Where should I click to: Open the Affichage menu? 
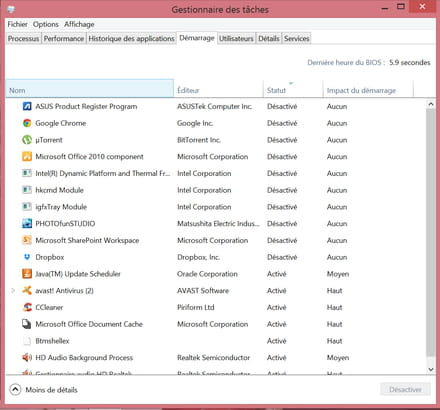coord(79,24)
